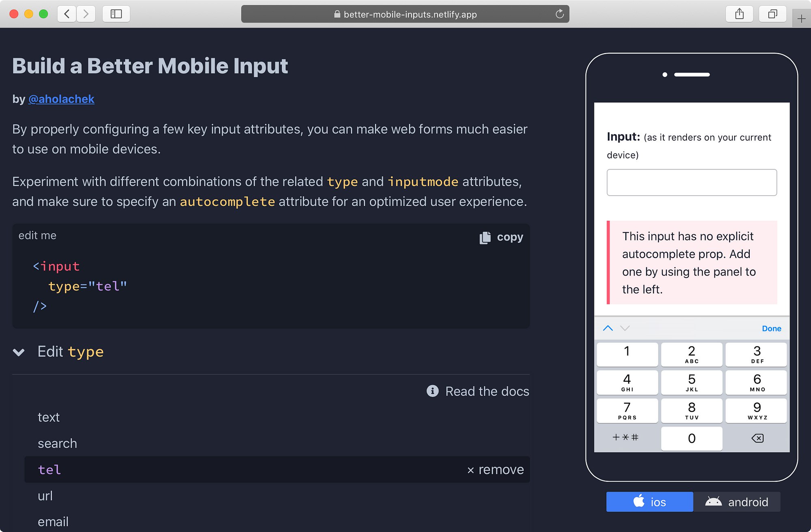Click the new tab plus icon
The height and width of the screenshot is (532, 811).
[x=801, y=19]
